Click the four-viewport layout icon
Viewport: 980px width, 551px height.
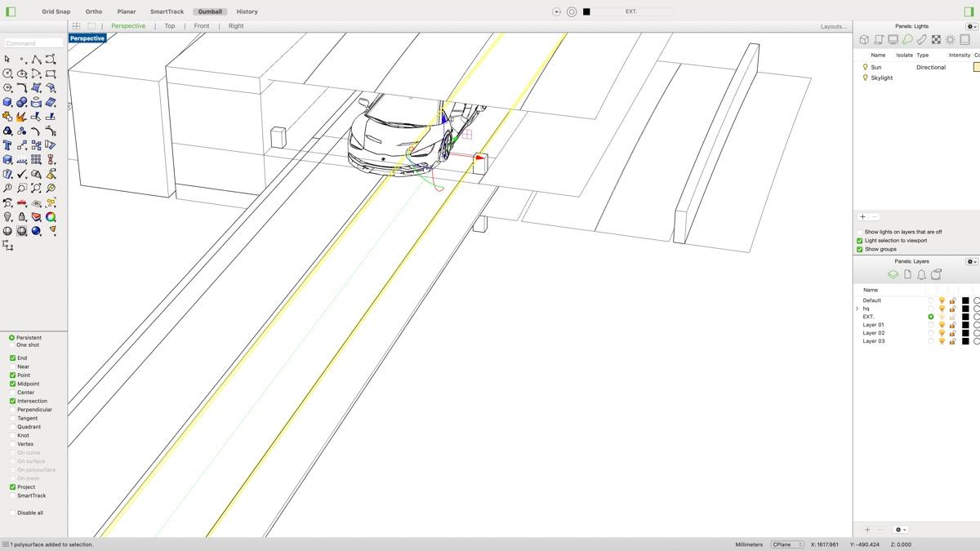[x=76, y=26]
